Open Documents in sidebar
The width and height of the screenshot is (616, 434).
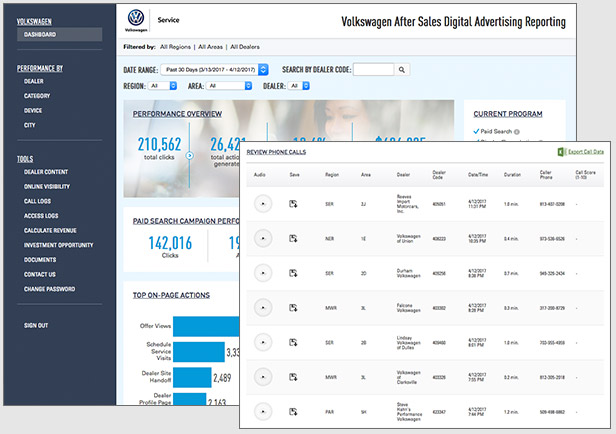[x=40, y=260]
